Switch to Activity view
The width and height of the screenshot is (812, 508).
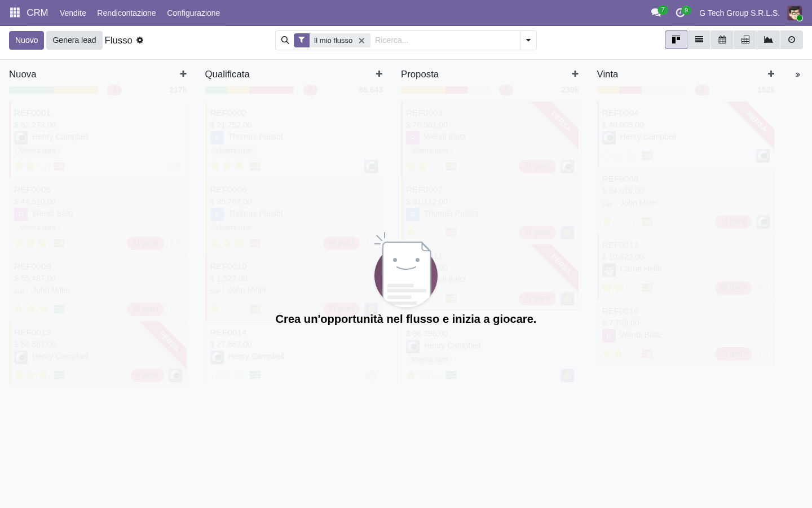click(792, 40)
